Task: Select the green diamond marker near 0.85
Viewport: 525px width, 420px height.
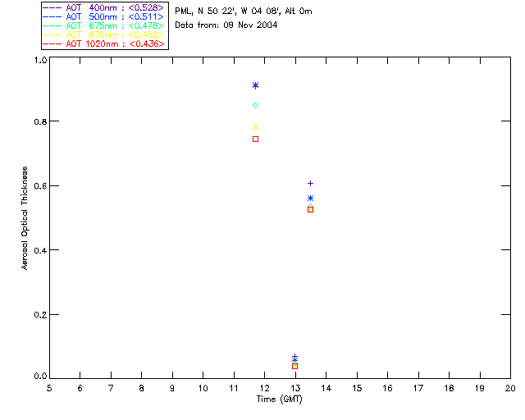Action: [255, 106]
